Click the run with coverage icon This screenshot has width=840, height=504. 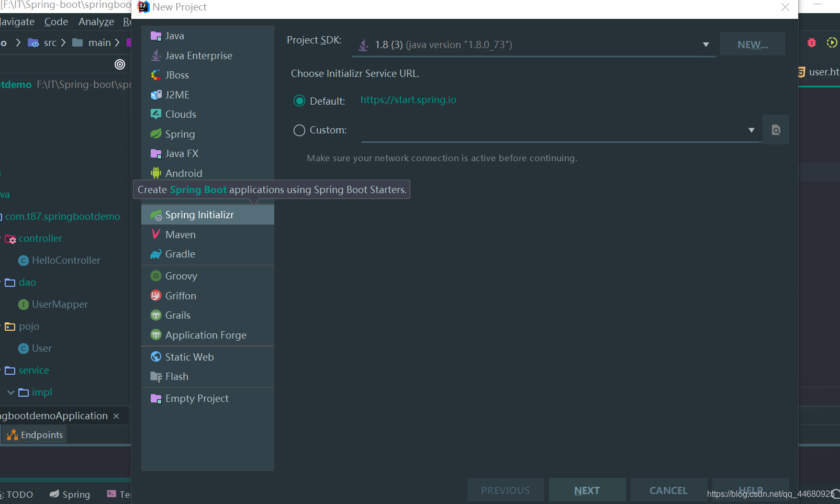(832, 42)
